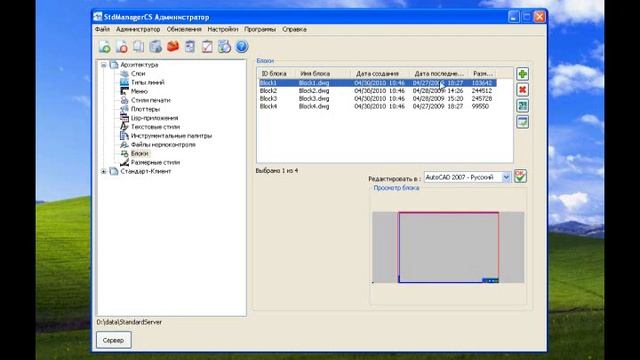
Task: Open help via blue question mark icon
Action: coord(242,47)
